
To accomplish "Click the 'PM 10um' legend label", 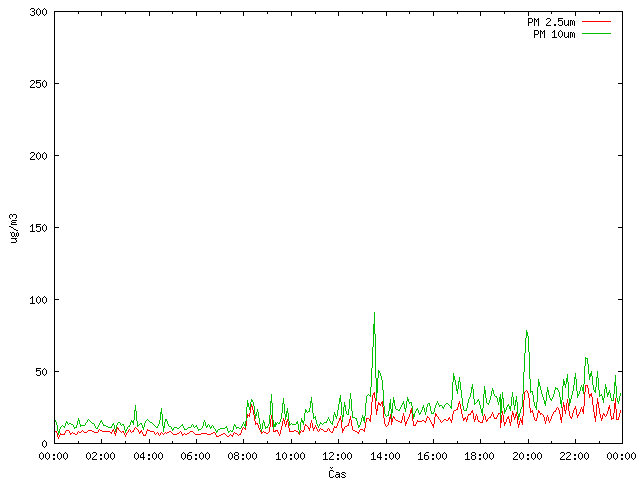I will coord(554,34).
